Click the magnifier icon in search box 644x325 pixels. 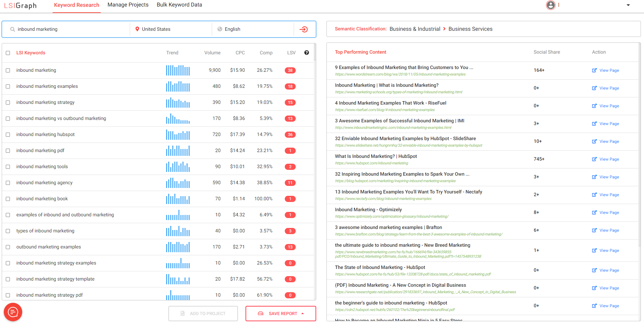(x=13, y=29)
